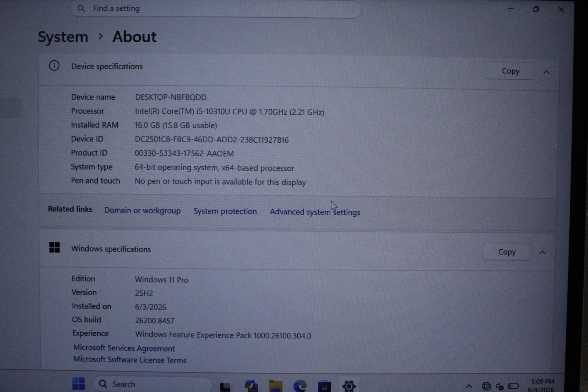Click the battery tray icon
Screen dimensions: 588x392
click(513, 386)
